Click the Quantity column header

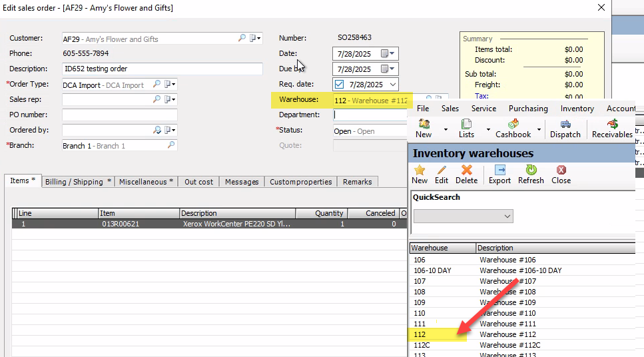tap(322, 213)
